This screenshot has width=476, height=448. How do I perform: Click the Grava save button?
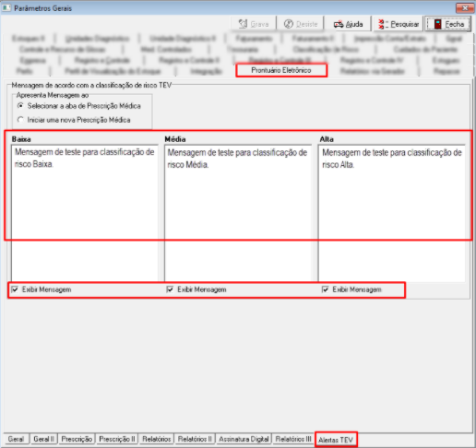click(x=254, y=24)
